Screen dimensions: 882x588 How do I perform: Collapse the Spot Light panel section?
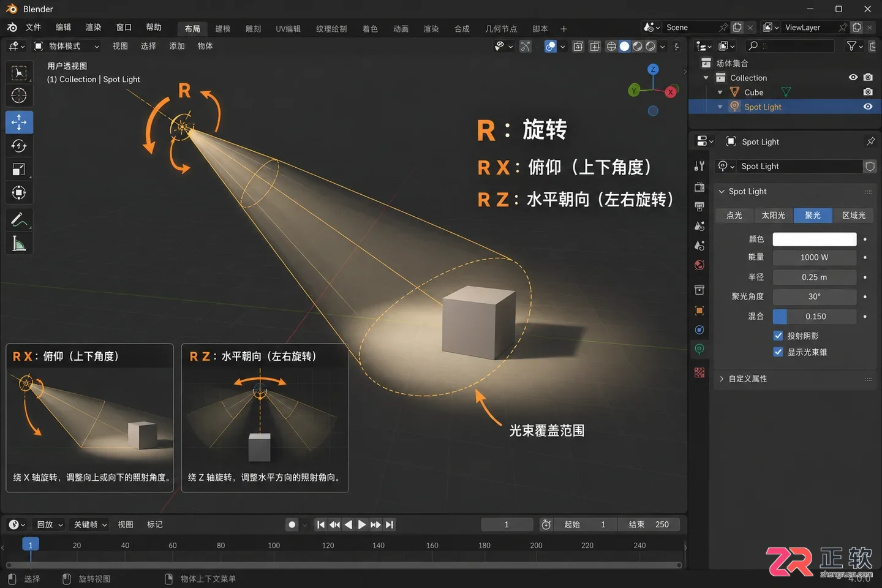coord(722,192)
